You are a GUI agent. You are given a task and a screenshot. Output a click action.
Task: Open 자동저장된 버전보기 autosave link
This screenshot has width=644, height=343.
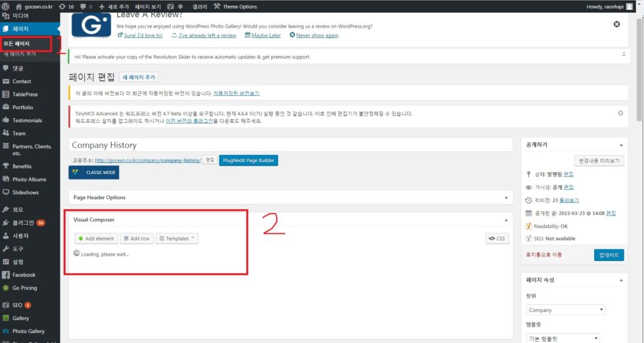236,93
